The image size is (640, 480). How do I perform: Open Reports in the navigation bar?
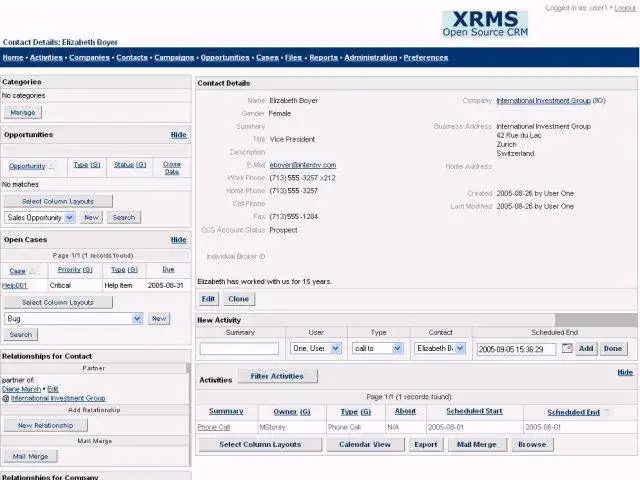click(x=323, y=58)
